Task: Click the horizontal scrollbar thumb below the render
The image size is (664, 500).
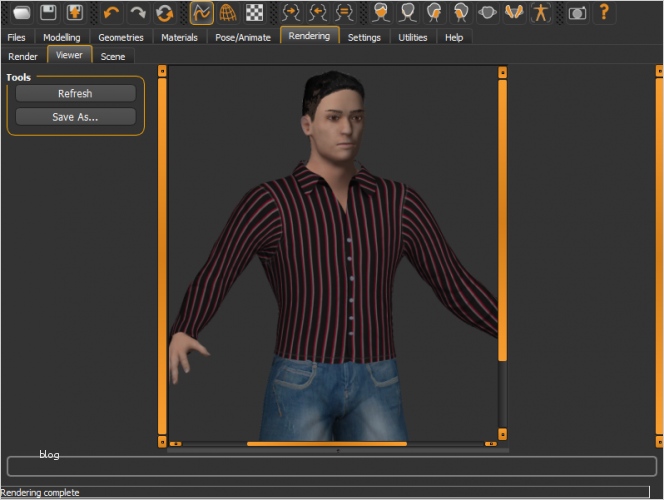Action: pos(326,443)
